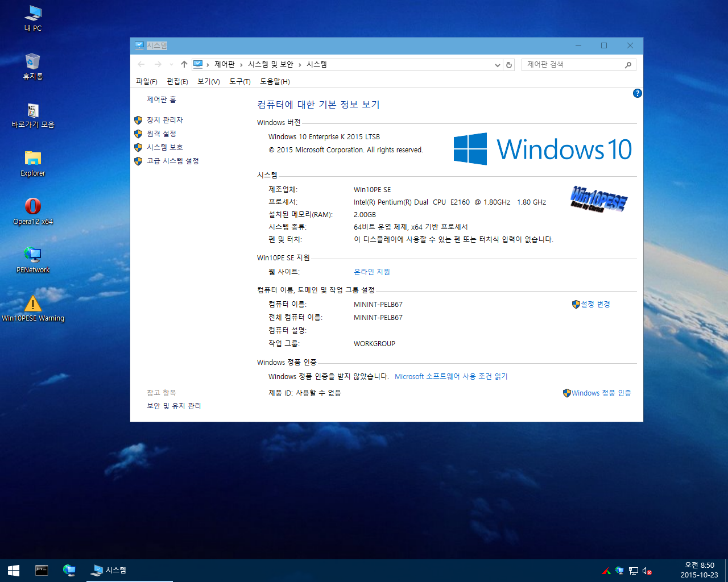The height and width of the screenshot is (582, 728).
Task: Click the 2.00GB installed memory value
Action: pos(365,214)
